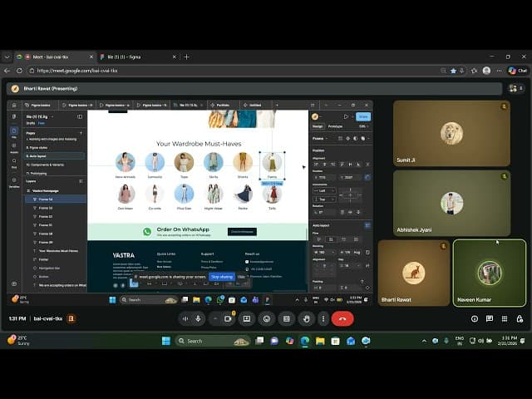Click the Share button in Figma
532x399 pixels.
(x=362, y=116)
